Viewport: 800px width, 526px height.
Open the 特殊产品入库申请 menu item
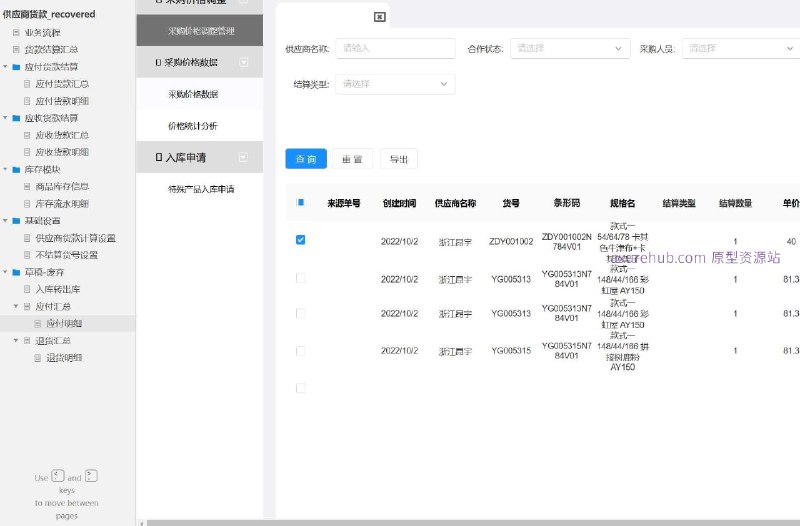click(x=199, y=189)
